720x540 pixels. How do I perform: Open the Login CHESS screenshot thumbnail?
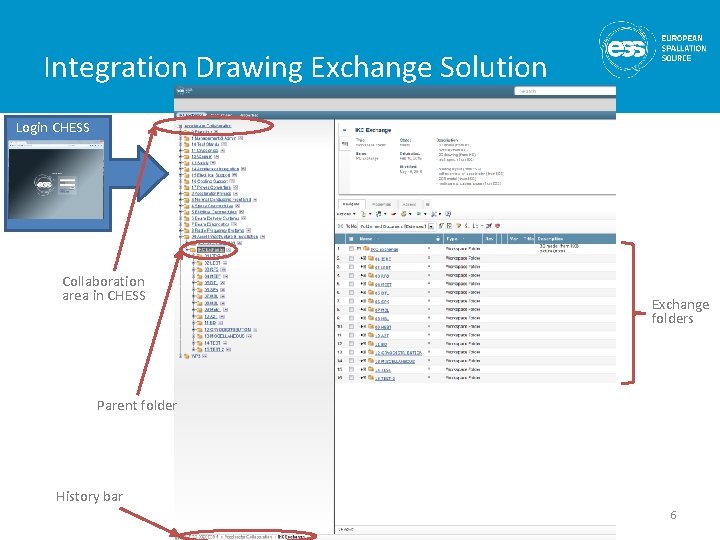coord(56,180)
